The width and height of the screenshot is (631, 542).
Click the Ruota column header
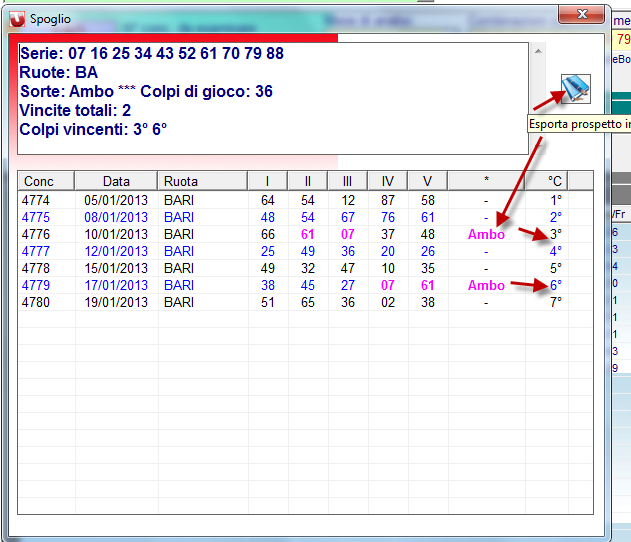coord(202,181)
